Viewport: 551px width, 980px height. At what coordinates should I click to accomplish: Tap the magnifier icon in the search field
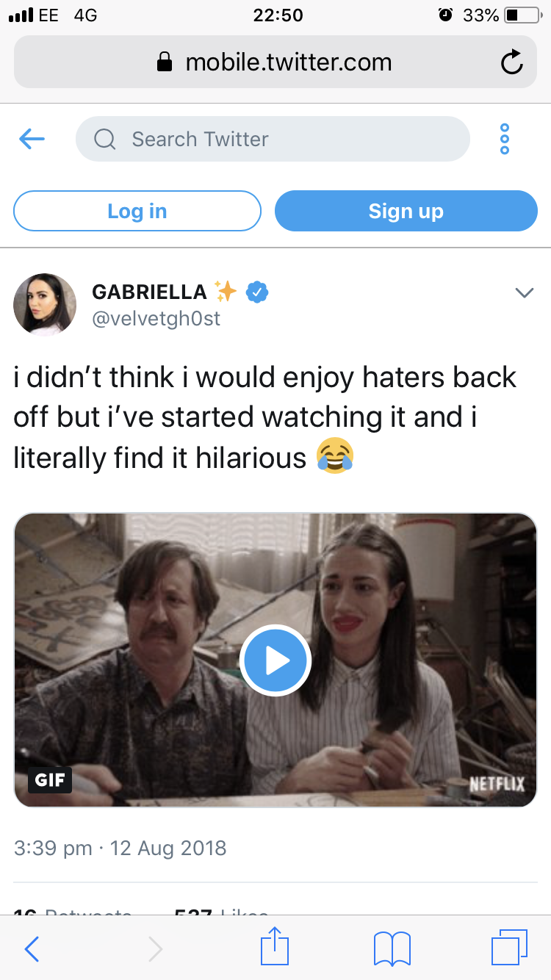click(x=105, y=139)
